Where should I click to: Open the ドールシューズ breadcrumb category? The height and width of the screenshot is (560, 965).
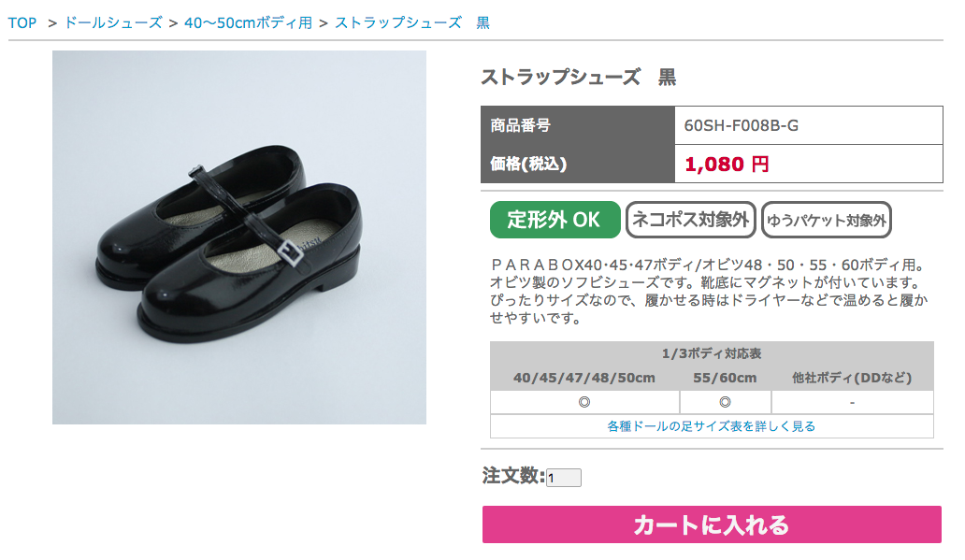(112, 22)
